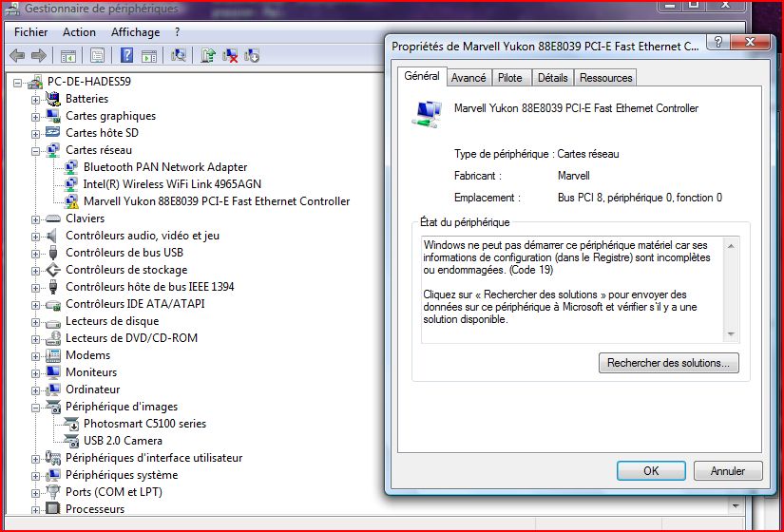Open the Action menu
This screenshot has height=532, width=784.
[x=79, y=32]
